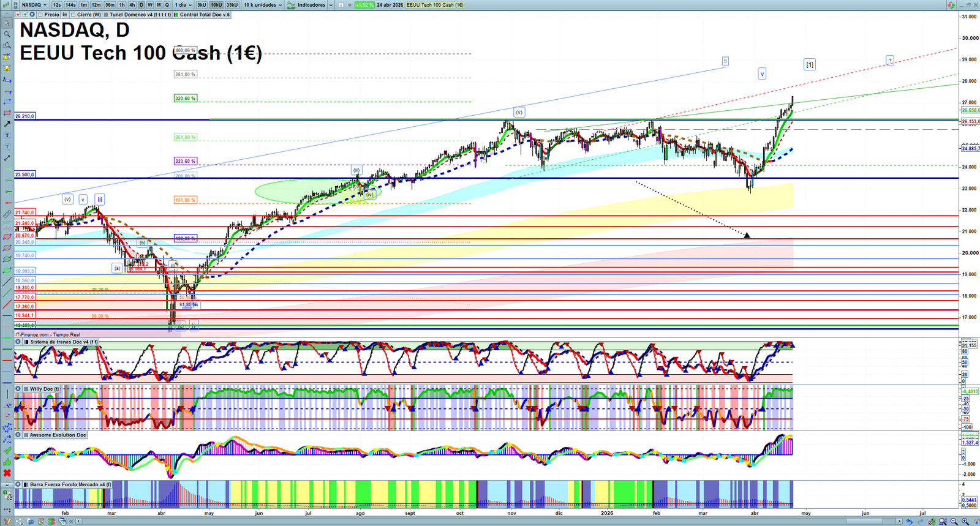The image size is (980, 526).
Task: Open the '1 día' period dropdown
Action: pos(183,5)
